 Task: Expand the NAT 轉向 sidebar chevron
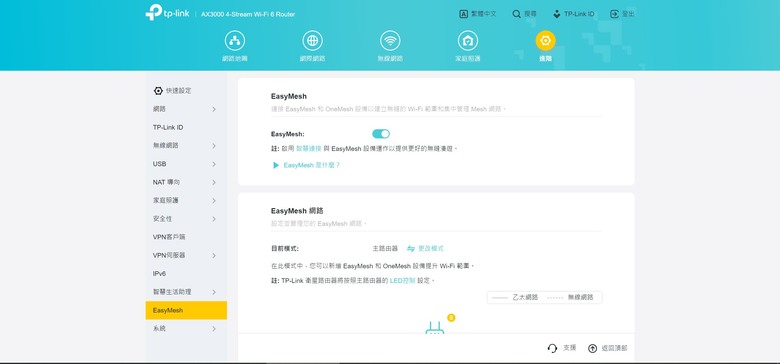click(x=214, y=182)
